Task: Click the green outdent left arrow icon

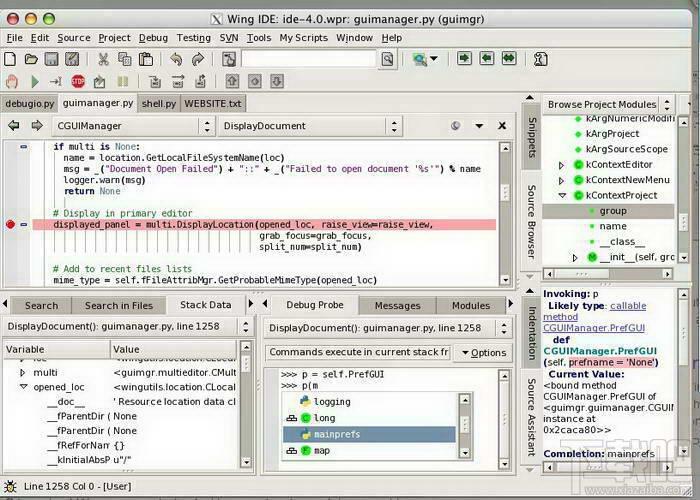Action: tap(487, 58)
